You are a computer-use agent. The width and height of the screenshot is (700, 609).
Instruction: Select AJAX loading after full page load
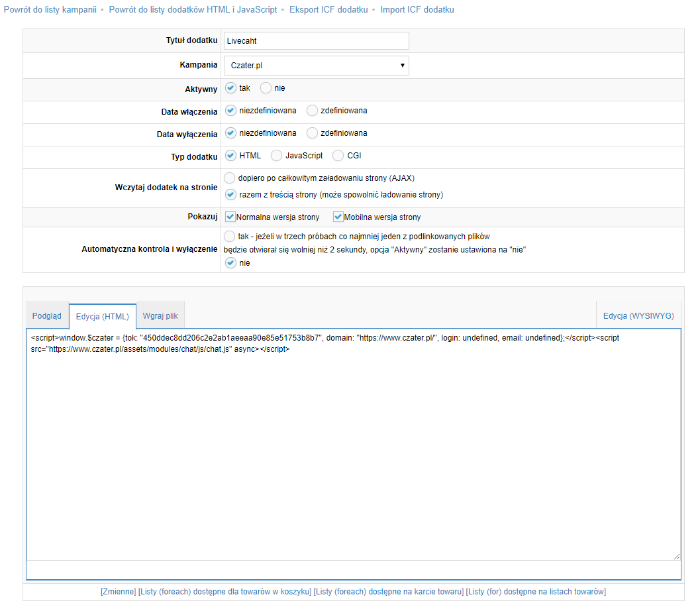(x=230, y=178)
